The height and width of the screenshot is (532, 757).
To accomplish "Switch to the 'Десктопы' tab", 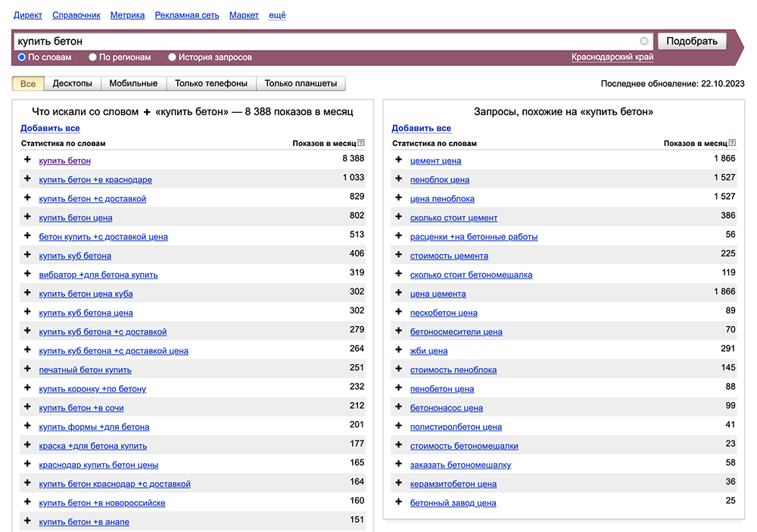I will (73, 83).
